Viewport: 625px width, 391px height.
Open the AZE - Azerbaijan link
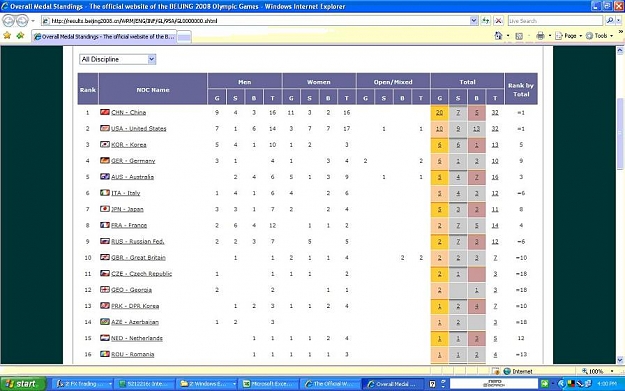pyautogui.click(x=135, y=322)
